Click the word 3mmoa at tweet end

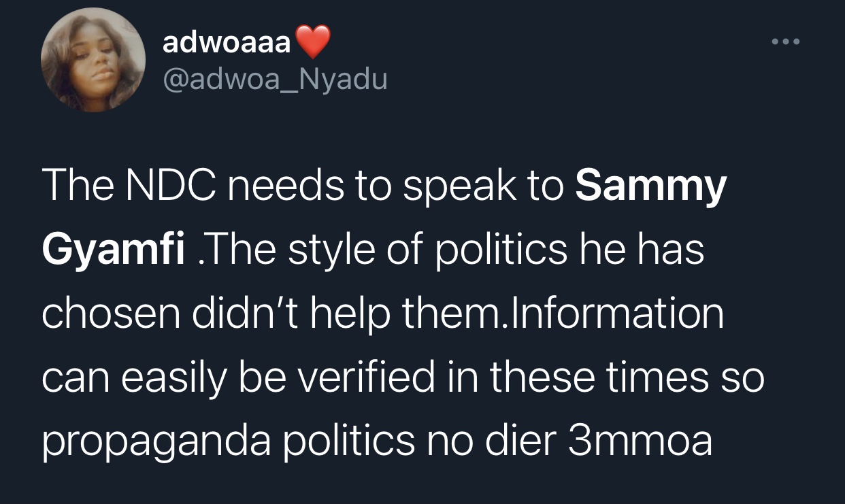coord(639,440)
